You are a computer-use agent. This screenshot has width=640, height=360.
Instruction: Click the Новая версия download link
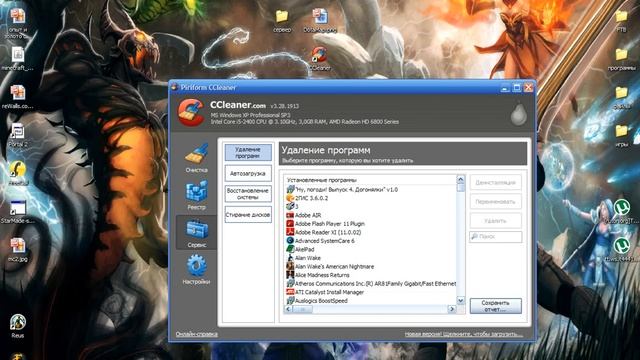(x=464, y=334)
